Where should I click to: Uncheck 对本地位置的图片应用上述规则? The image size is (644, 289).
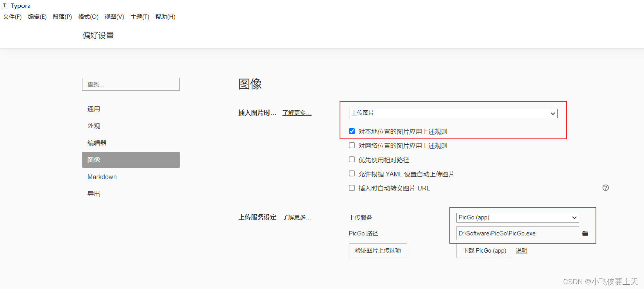pyautogui.click(x=352, y=131)
